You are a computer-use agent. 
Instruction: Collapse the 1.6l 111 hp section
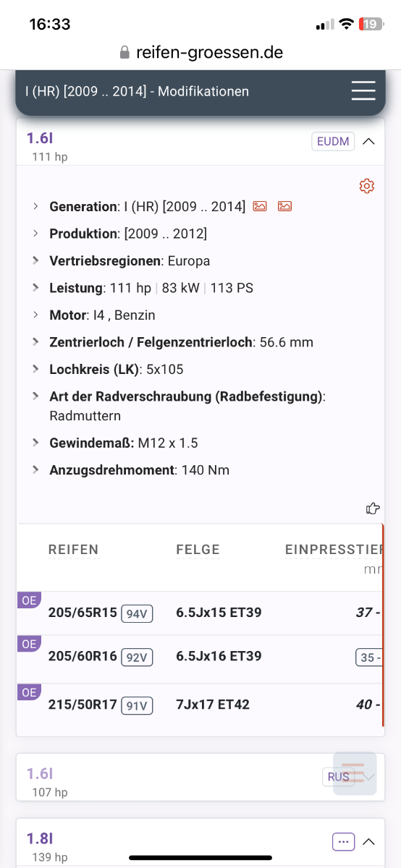pos(368,142)
